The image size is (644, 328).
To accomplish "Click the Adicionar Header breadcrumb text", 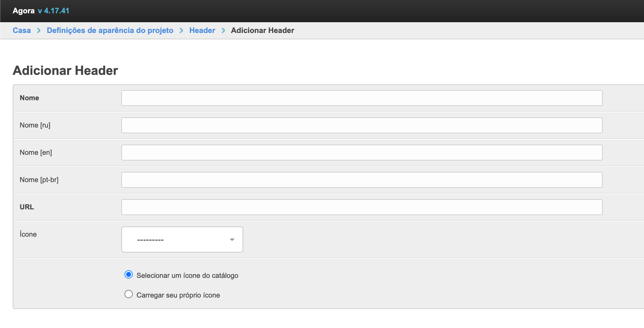I will (262, 30).
